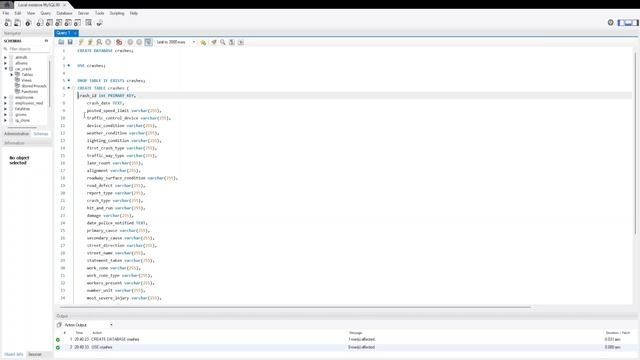This screenshot has height=360, width=640.
Task: Click the create new schema icon
Action: (x=40, y=23)
